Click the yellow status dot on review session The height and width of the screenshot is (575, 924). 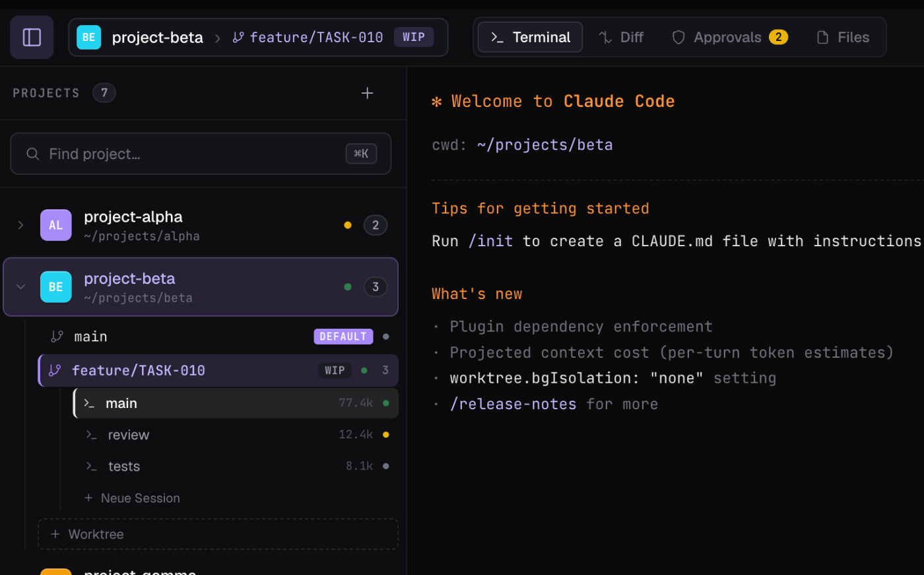tap(386, 434)
